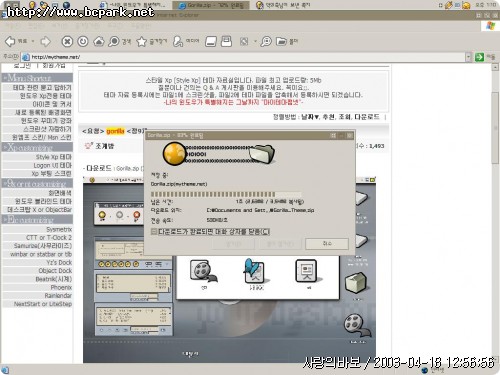Open the 'Xp 부팅 스크린' sidebar link
500x375 pixels.
[x=51, y=173]
